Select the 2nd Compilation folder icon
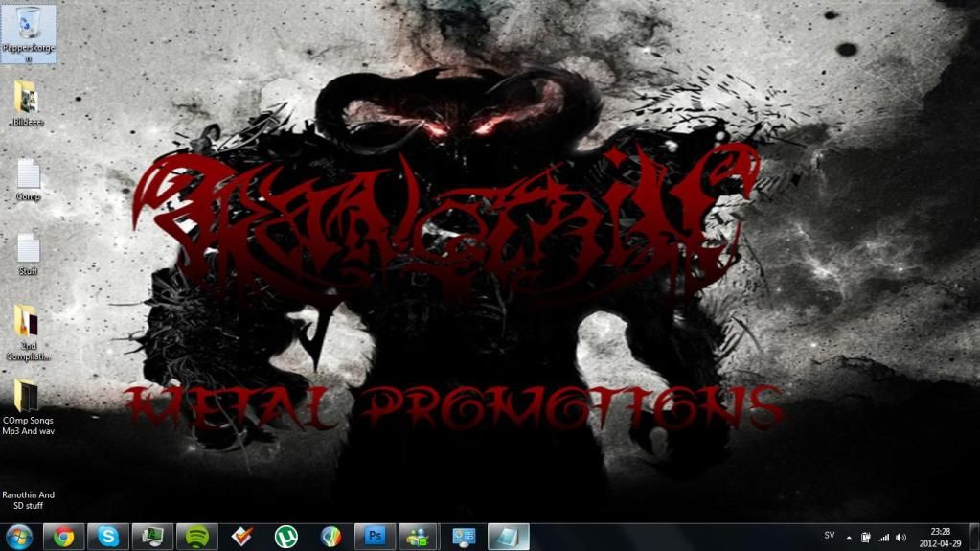 point(28,333)
